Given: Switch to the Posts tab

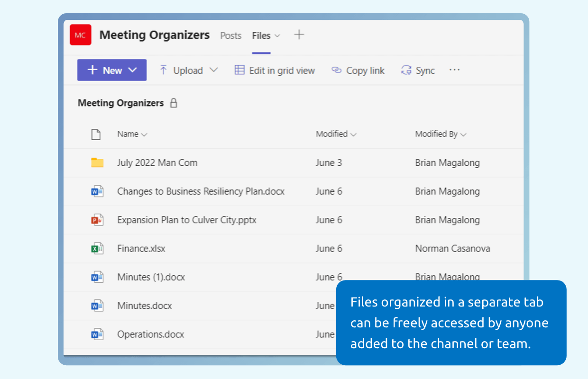Looking at the screenshot, I should point(230,36).
